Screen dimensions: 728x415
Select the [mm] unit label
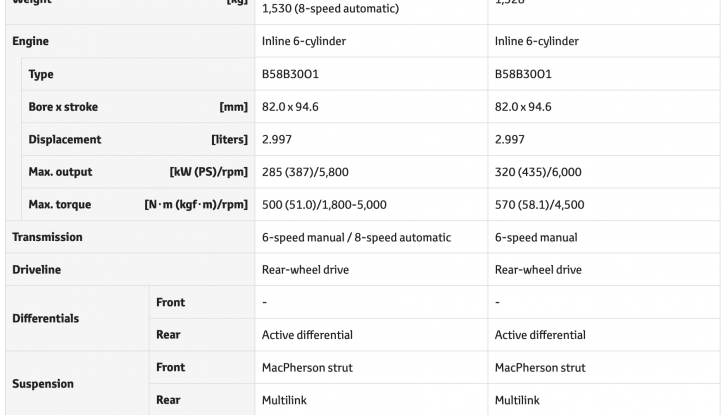click(x=233, y=107)
